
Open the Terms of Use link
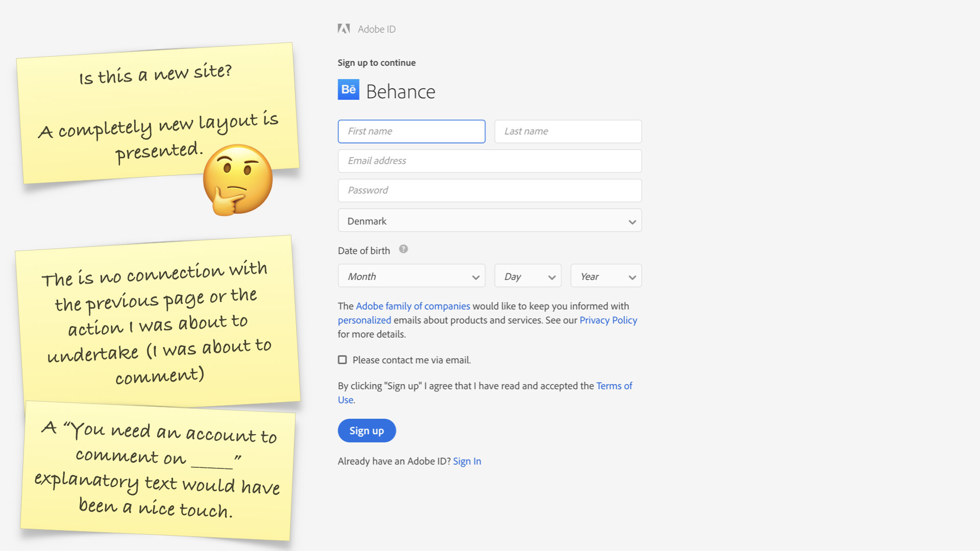614,386
